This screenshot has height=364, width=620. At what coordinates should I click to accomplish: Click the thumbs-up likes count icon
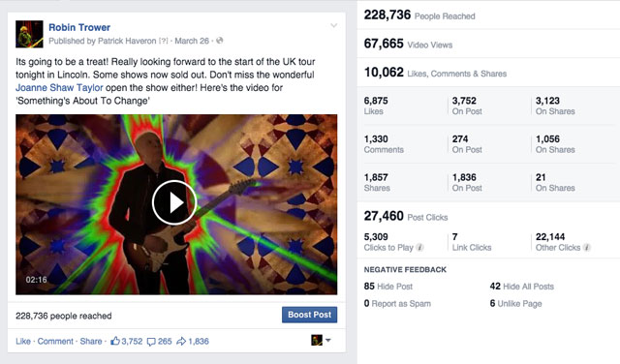click(x=115, y=341)
